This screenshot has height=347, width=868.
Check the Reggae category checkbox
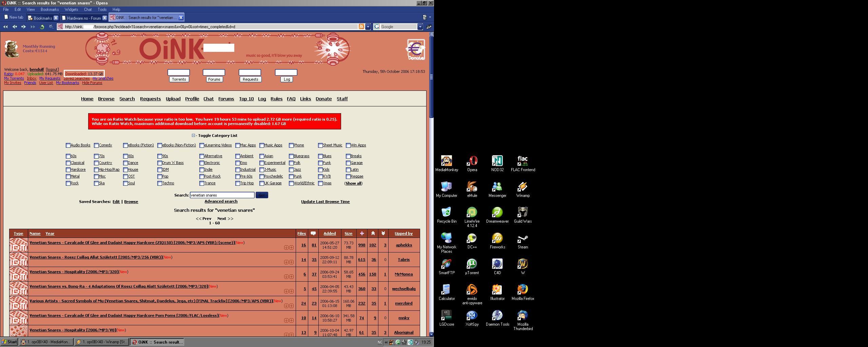coord(348,177)
